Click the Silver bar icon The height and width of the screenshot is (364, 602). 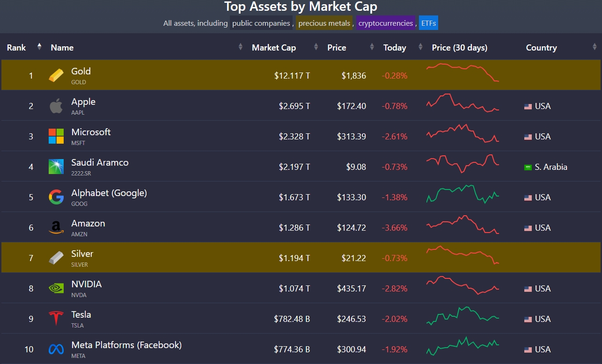pyautogui.click(x=56, y=258)
